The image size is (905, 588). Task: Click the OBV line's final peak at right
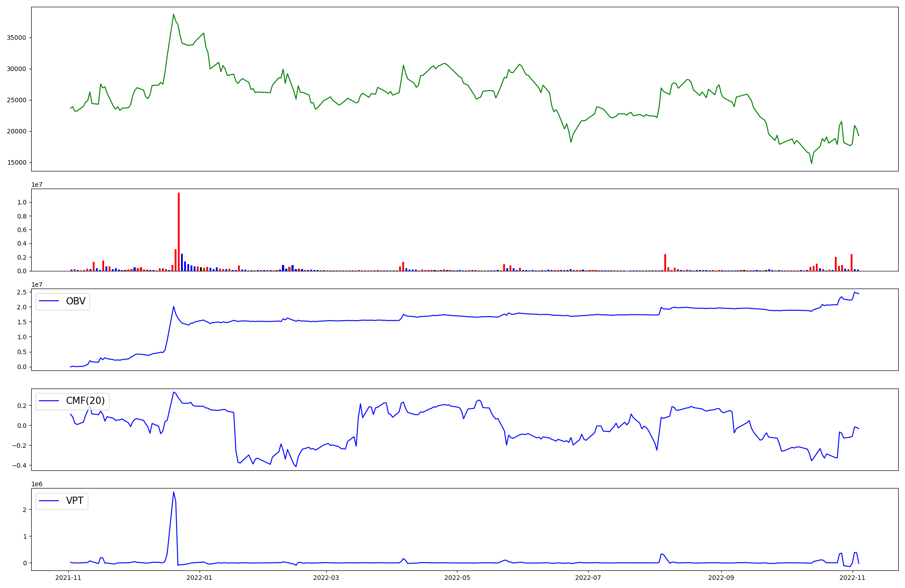[x=855, y=293]
